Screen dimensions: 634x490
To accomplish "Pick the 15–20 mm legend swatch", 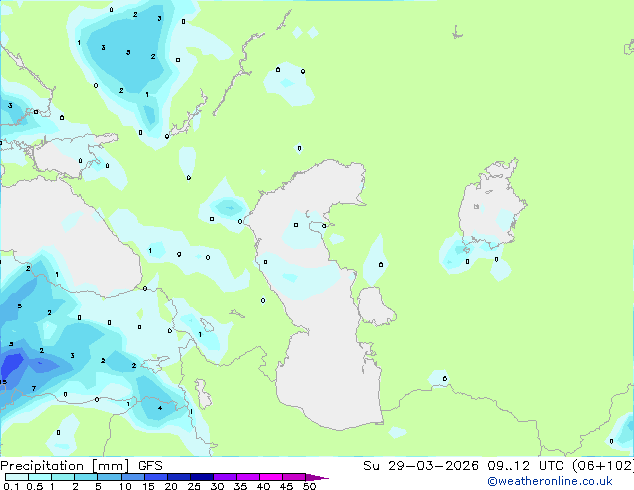I will [x=156, y=477].
